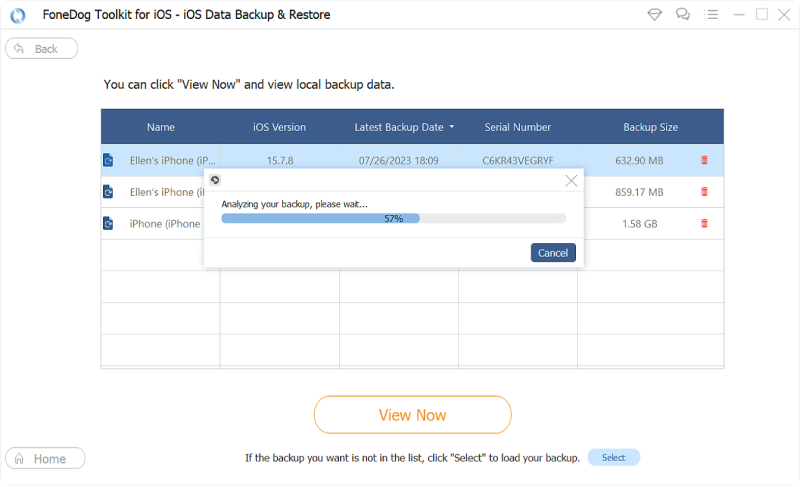Click the backup file icon in second row
The height and width of the screenshot is (487, 800).
click(x=108, y=192)
